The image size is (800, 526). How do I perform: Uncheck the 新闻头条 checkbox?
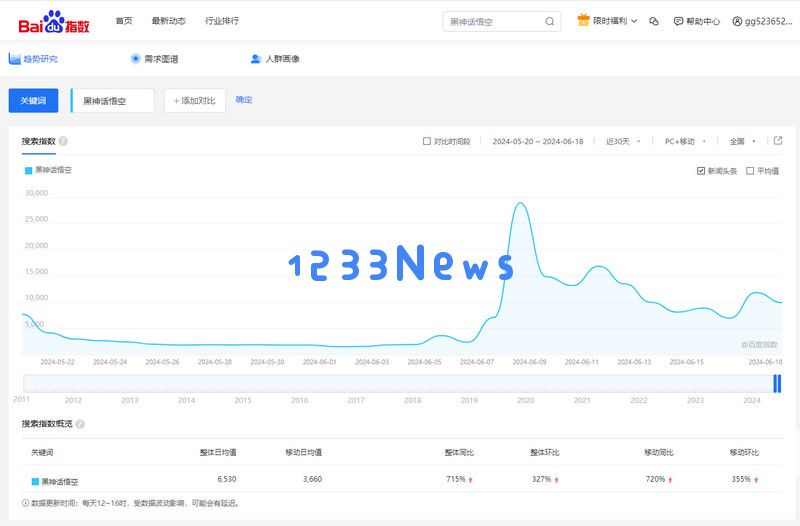[x=701, y=171]
